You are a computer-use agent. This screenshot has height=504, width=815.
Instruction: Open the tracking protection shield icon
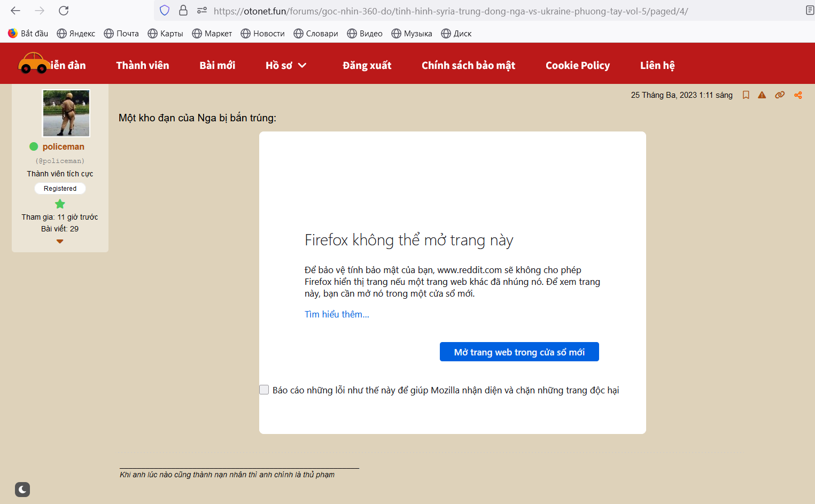[165, 11]
